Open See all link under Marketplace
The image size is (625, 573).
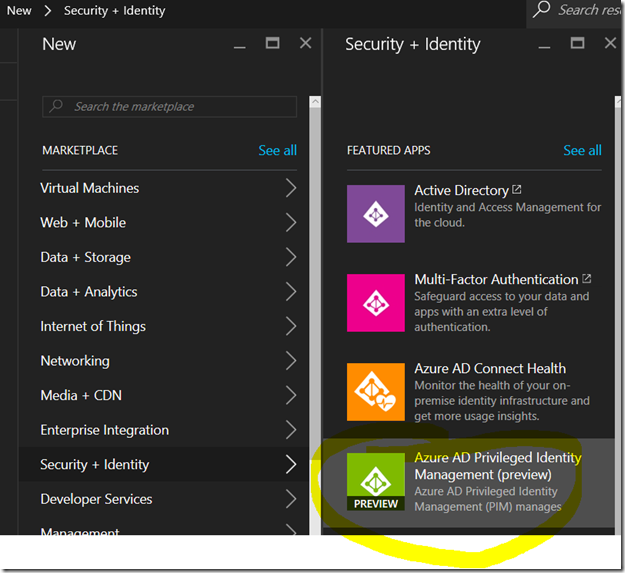pyautogui.click(x=277, y=150)
